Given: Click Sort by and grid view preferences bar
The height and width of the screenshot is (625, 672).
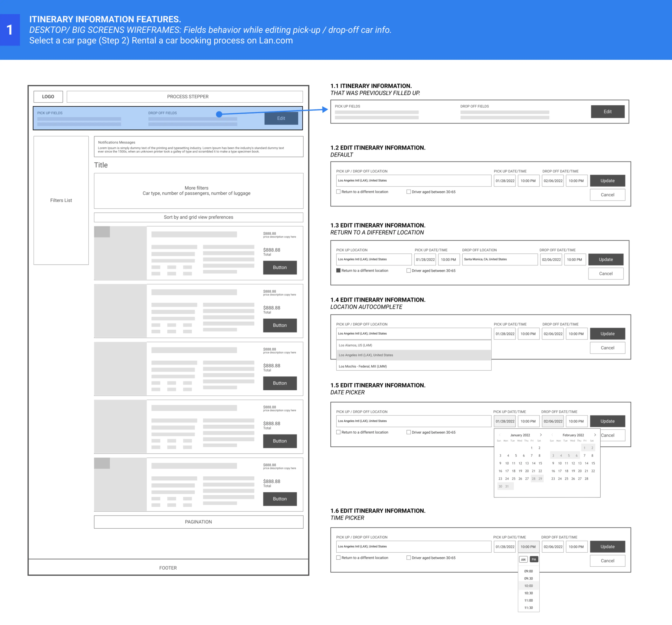Looking at the screenshot, I should [198, 217].
